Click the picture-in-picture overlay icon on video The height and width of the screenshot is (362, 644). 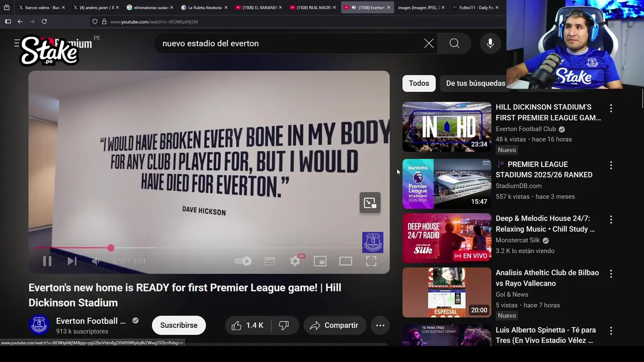[370, 203]
